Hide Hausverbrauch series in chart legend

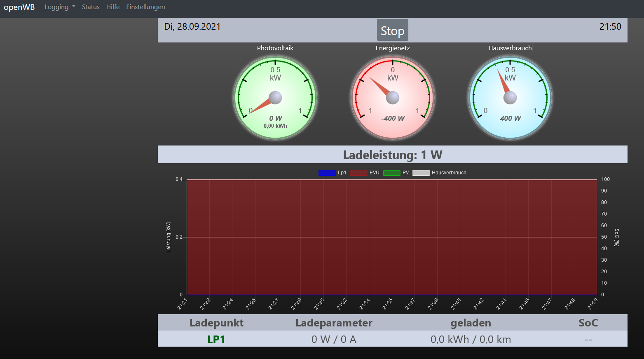pos(440,173)
